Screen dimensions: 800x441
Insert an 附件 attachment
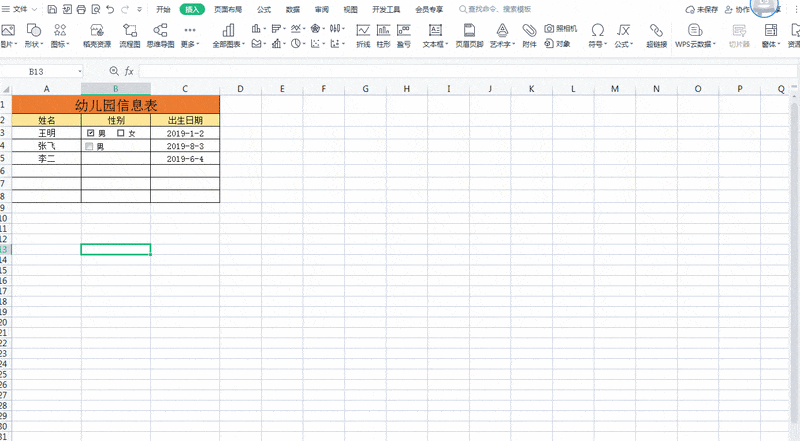(x=529, y=35)
